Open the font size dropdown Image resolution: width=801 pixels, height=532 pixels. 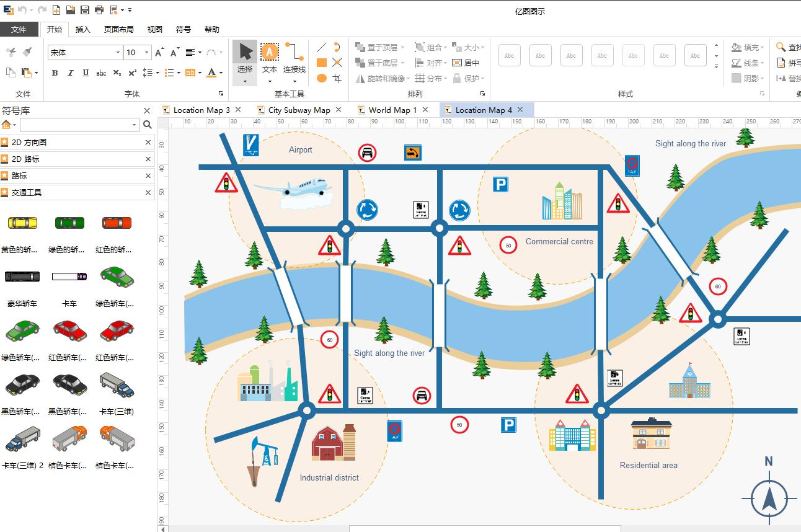[138, 53]
